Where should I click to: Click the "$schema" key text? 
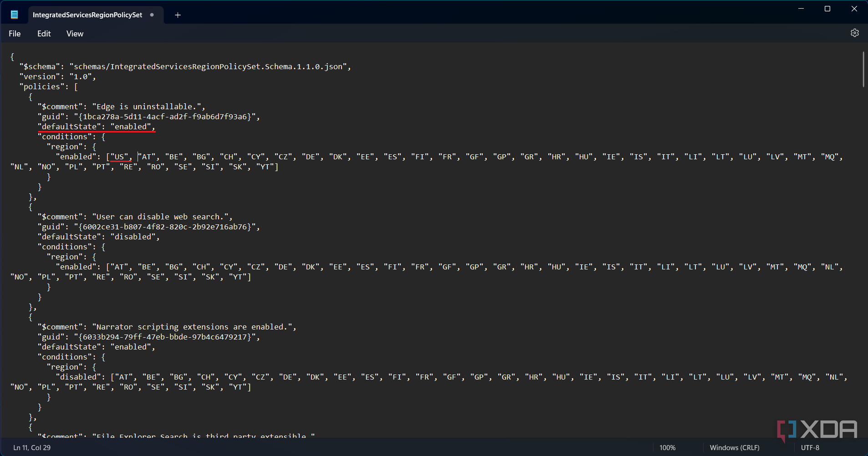tap(40, 66)
